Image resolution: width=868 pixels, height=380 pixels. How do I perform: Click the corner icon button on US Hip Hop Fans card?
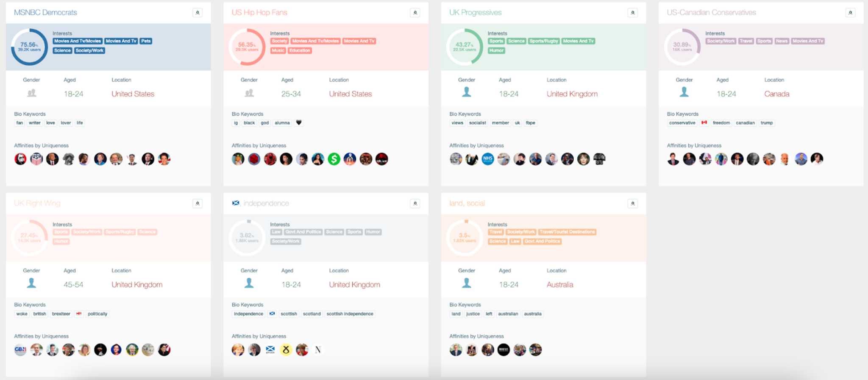[x=415, y=13]
